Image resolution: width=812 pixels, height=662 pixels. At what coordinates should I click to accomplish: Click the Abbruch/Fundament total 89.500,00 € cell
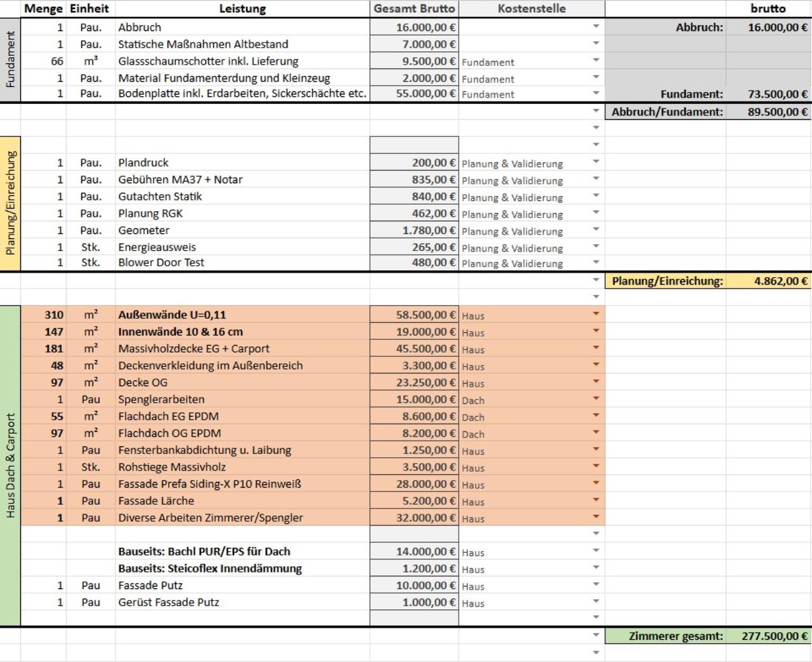768,112
